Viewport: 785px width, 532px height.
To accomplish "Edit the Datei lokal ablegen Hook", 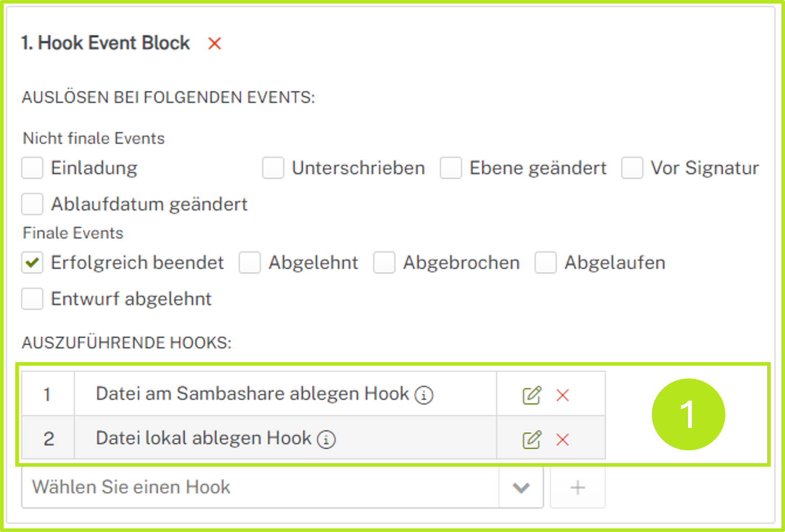I will (531, 438).
